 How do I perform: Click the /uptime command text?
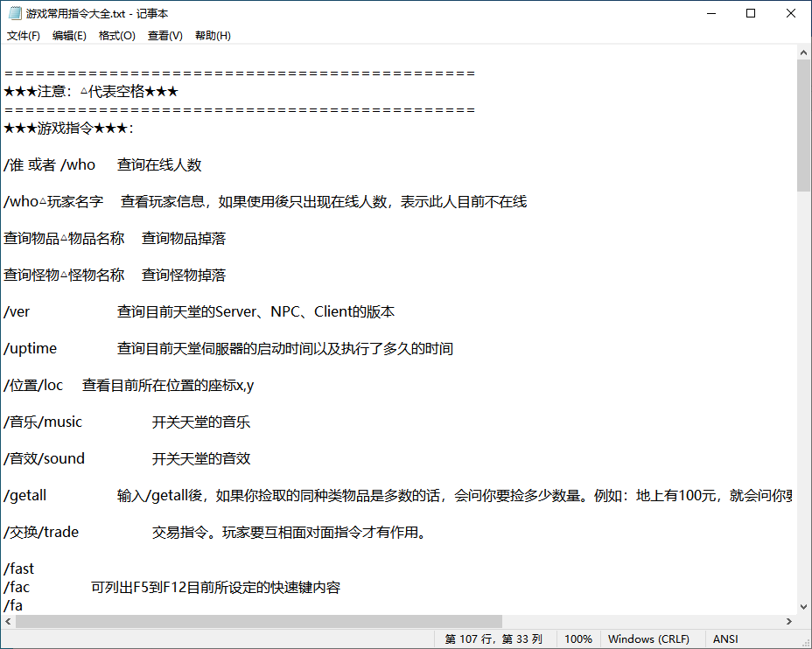click(x=30, y=349)
